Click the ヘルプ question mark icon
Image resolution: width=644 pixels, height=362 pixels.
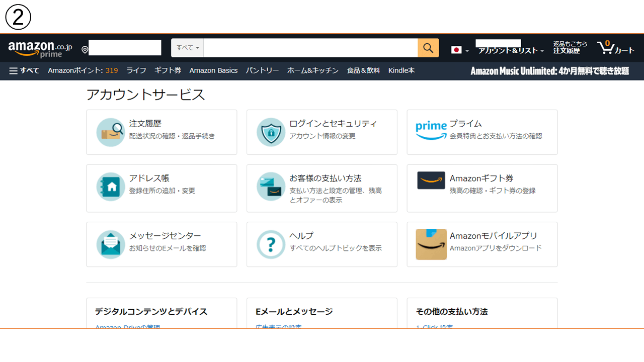pos(271,244)
